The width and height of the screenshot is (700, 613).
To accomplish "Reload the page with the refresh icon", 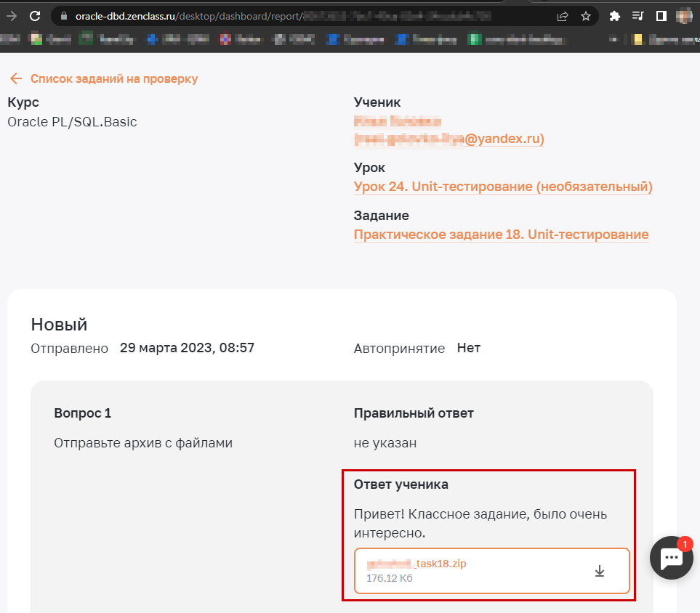I will point(35,15).
